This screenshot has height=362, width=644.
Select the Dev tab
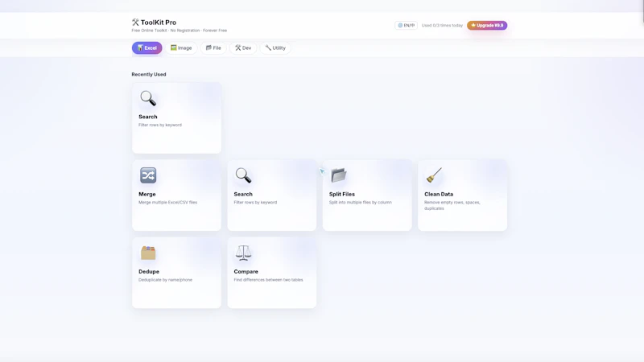(243, 48)
